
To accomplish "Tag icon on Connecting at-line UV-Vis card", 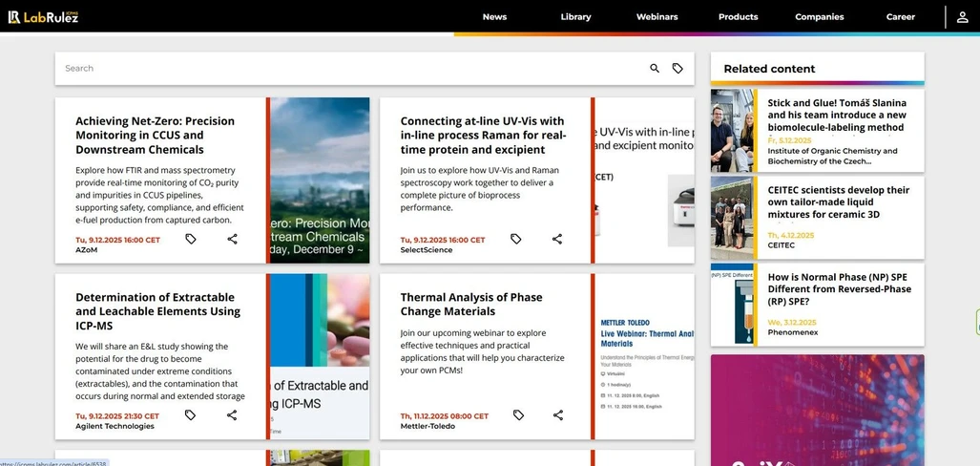I will click(515, 239).
